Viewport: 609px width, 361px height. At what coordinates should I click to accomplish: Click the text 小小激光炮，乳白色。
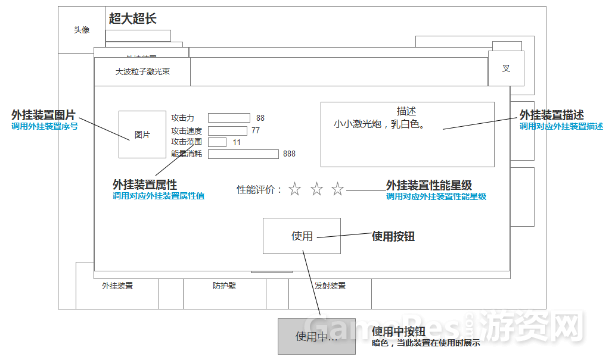click(x=379, y=124)
